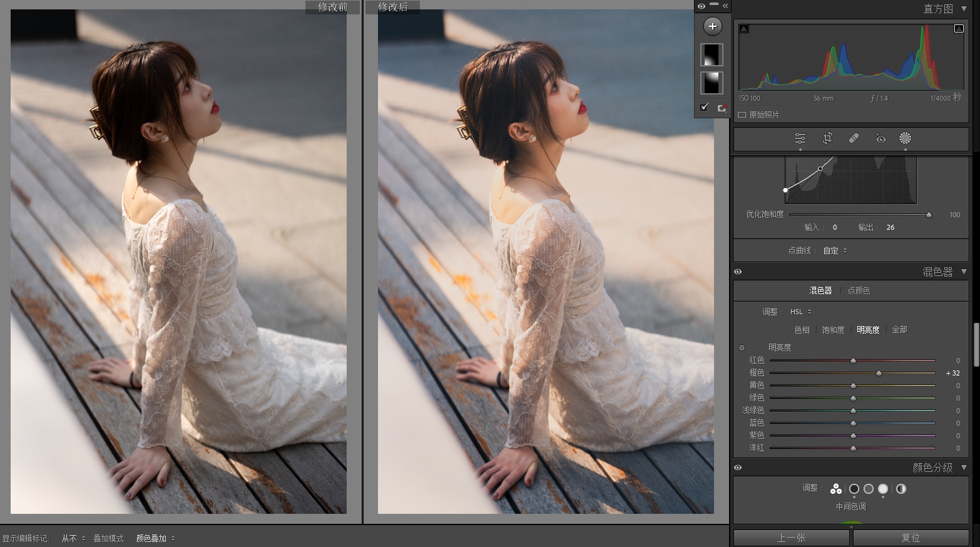Click the 橙色 luminance slider handle
This screenshot has width=980, height=547.
pos(879,373)
